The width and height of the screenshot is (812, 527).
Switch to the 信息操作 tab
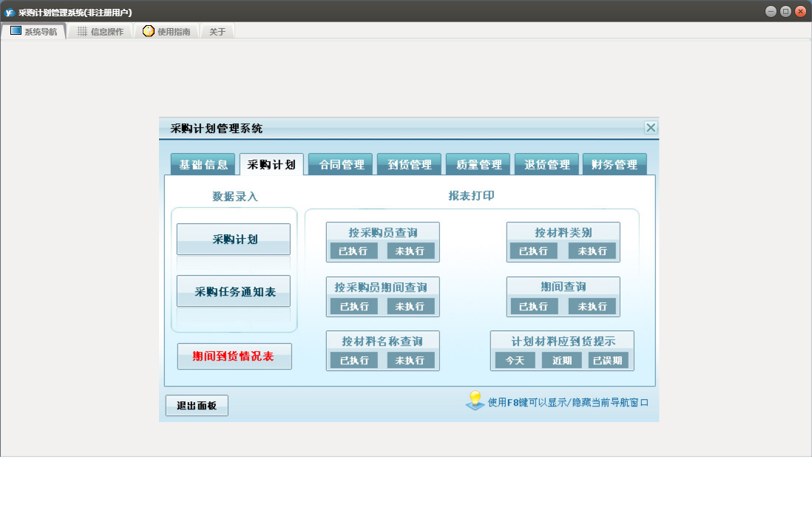[x=101, y=32]
